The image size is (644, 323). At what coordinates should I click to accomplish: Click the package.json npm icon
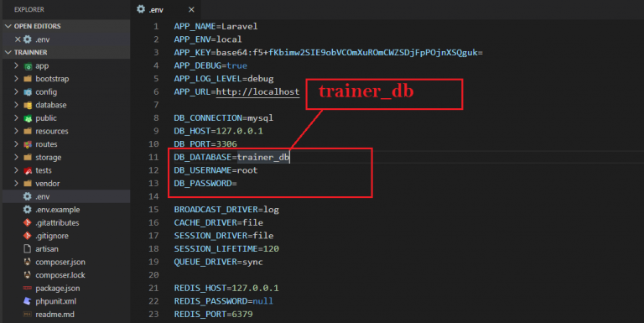(27, 288)
